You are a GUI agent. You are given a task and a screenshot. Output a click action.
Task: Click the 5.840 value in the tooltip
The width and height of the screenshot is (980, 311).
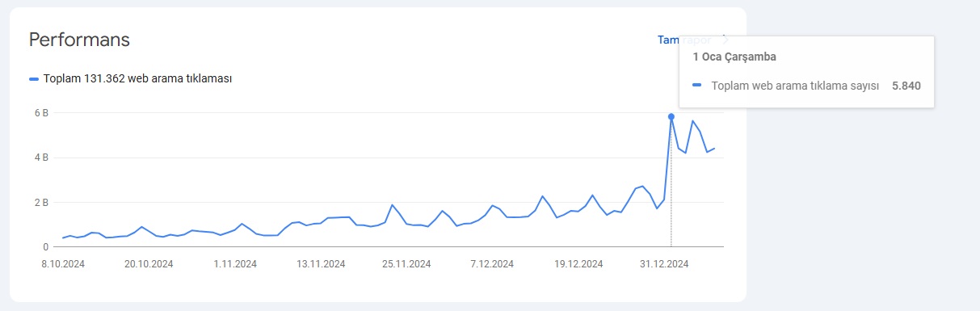click(x=906, y=86)
